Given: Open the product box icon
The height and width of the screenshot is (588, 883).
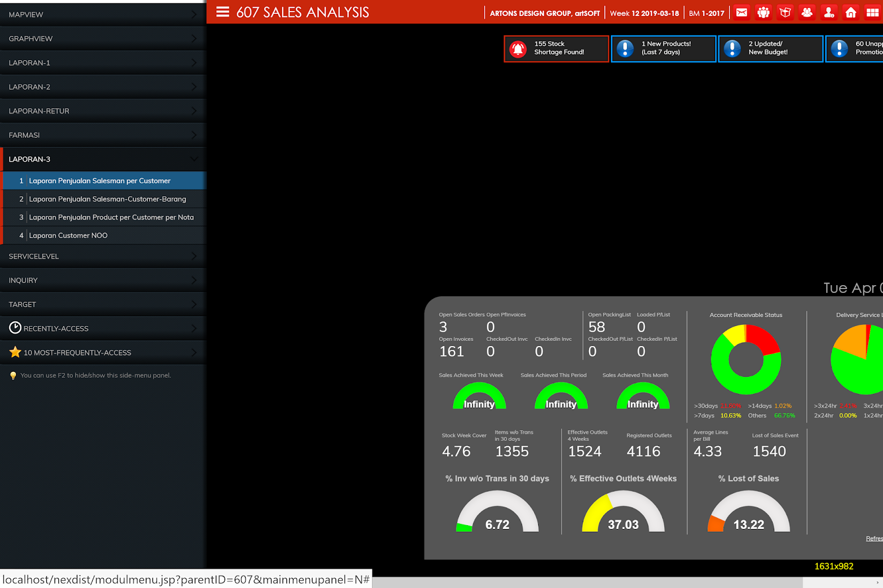Looking at the screenshot, I should (x=785, y=12).
